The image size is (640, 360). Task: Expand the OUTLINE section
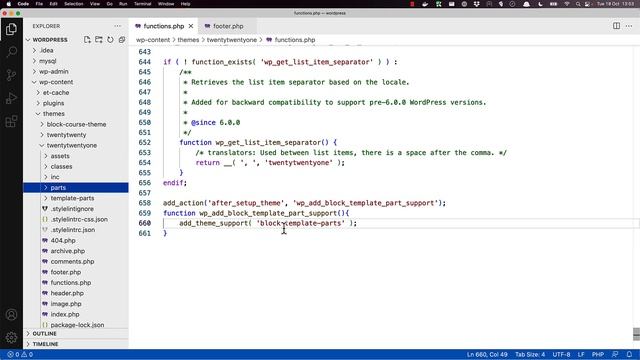click(76, 333)
